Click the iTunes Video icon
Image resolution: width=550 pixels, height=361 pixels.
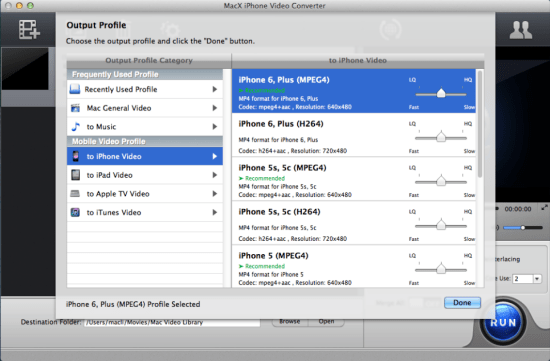tap(75, 212)
